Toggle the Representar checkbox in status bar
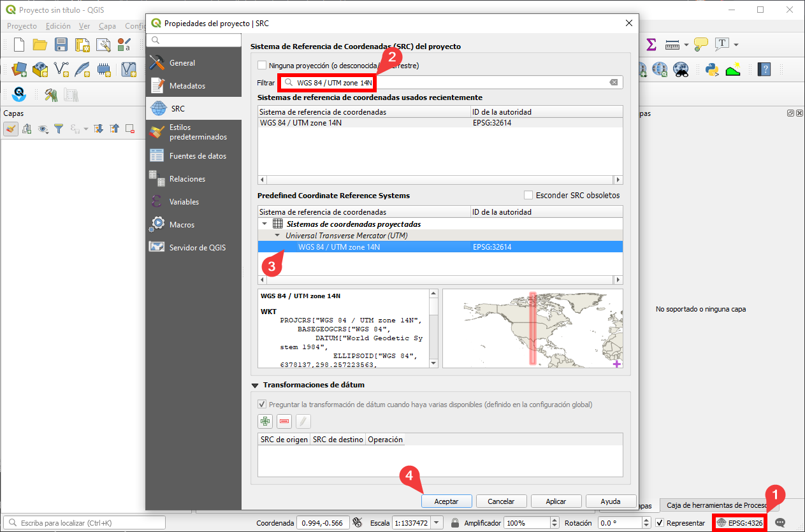The width and height of the screenshot is (805, 532). coord(660,522)
